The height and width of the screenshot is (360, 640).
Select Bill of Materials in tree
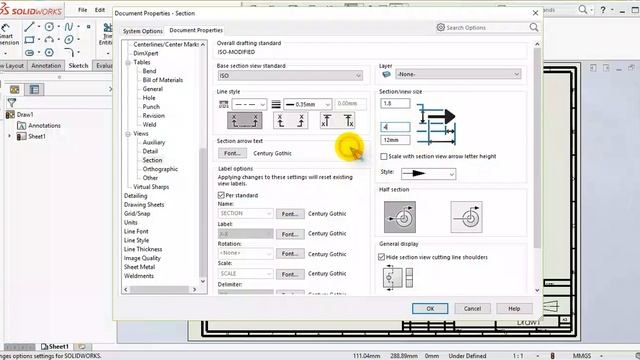pyautogui.click(x=162, y=80)
